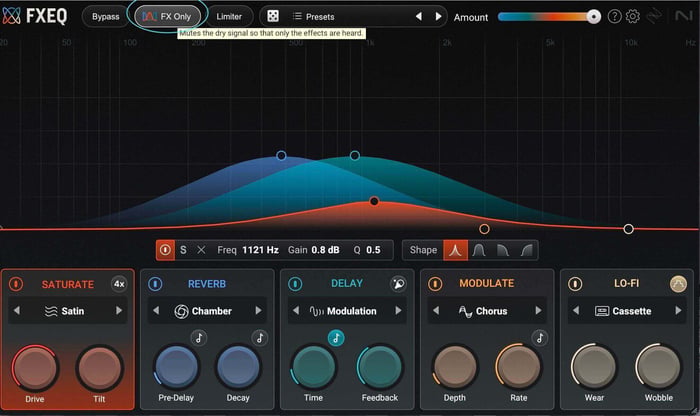The width and height of the screenshot is (700, 416).
Task: Open the Presets menu
Action: 313,17
